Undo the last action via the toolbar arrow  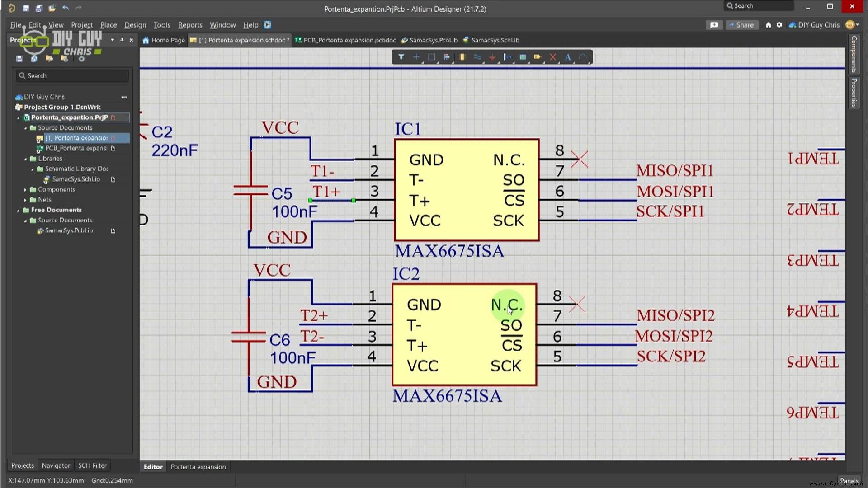tap(66, 8)
